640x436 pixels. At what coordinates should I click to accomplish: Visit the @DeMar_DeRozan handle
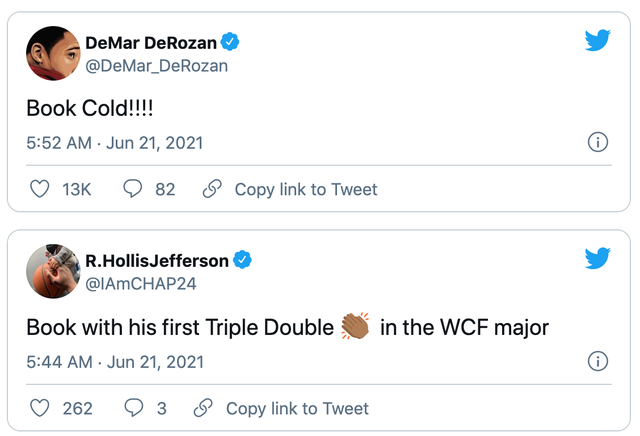point(156,65)
